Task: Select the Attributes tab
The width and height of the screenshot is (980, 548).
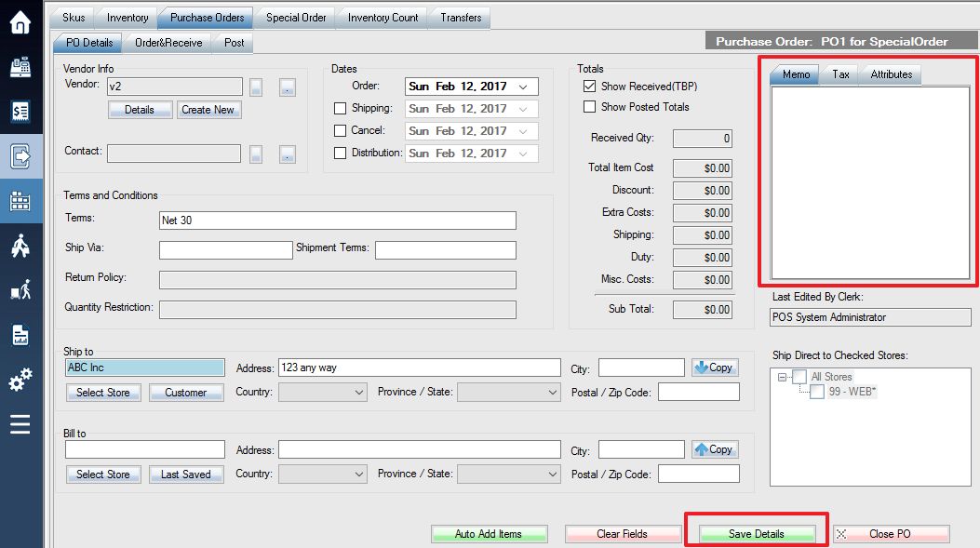Action: click(x=892, y=74)
